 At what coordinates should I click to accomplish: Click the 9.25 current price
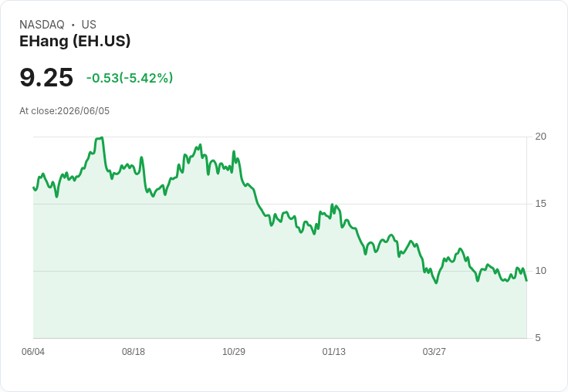click(46, 77)
